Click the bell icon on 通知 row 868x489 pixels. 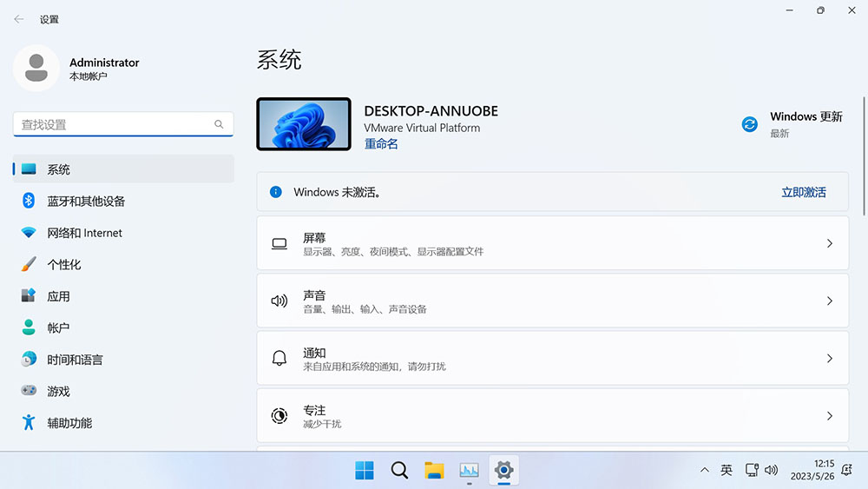(x=279, y=359)
